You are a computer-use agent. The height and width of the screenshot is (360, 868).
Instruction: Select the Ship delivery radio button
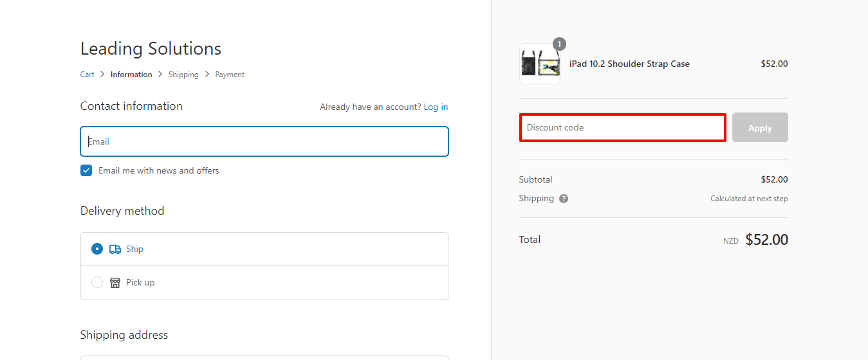[97, 249]
